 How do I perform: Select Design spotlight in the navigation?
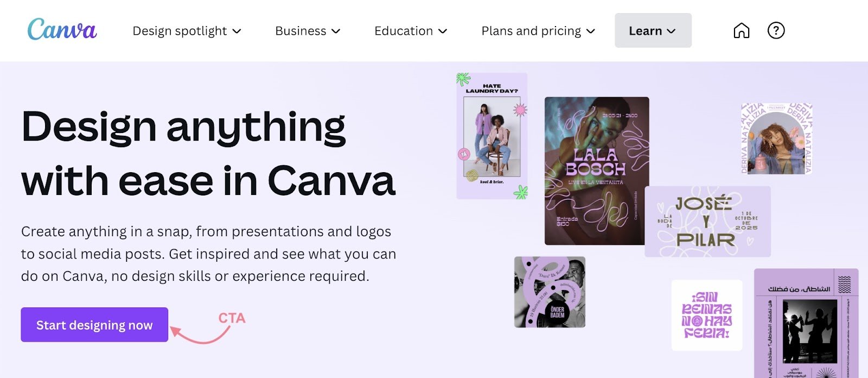point(180,31)
